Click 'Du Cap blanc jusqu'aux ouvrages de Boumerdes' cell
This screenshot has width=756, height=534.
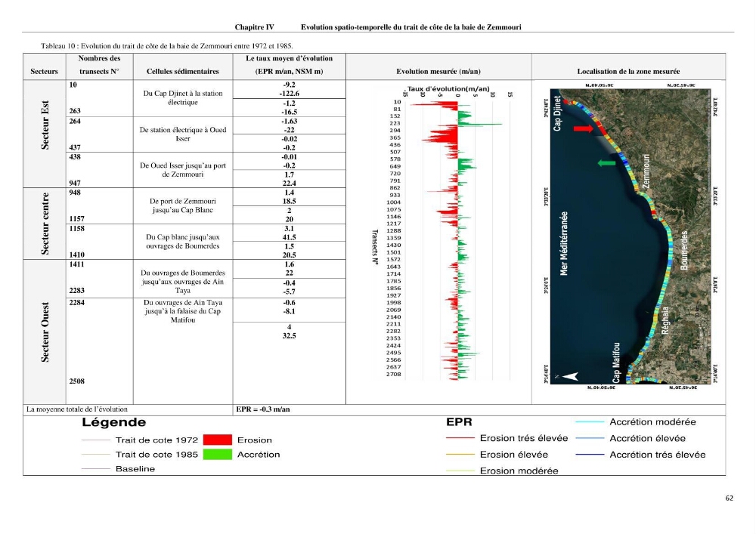[x=183, y=241]
